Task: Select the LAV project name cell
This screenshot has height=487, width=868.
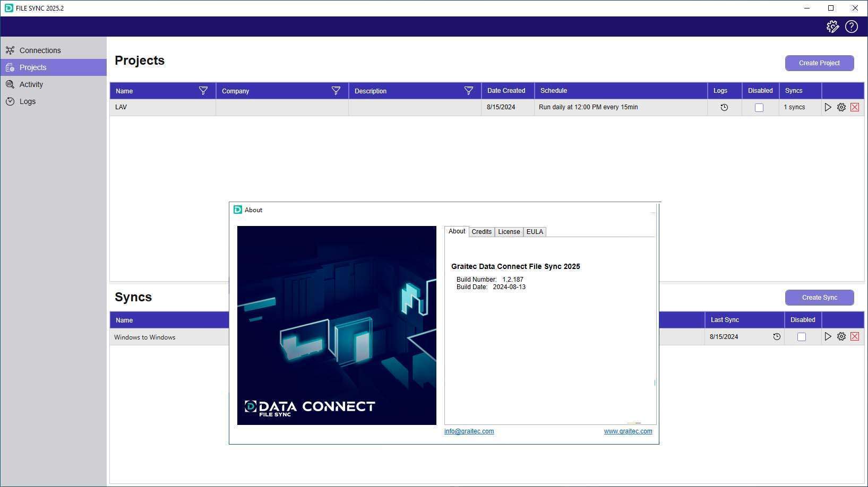Action: coord(162,107)
